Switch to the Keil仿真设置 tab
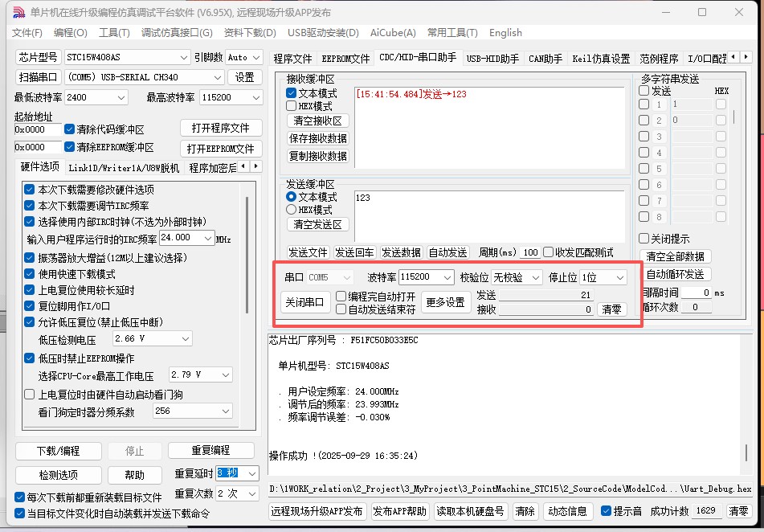Screen dimensions: 764x532 tap(601, 59)
